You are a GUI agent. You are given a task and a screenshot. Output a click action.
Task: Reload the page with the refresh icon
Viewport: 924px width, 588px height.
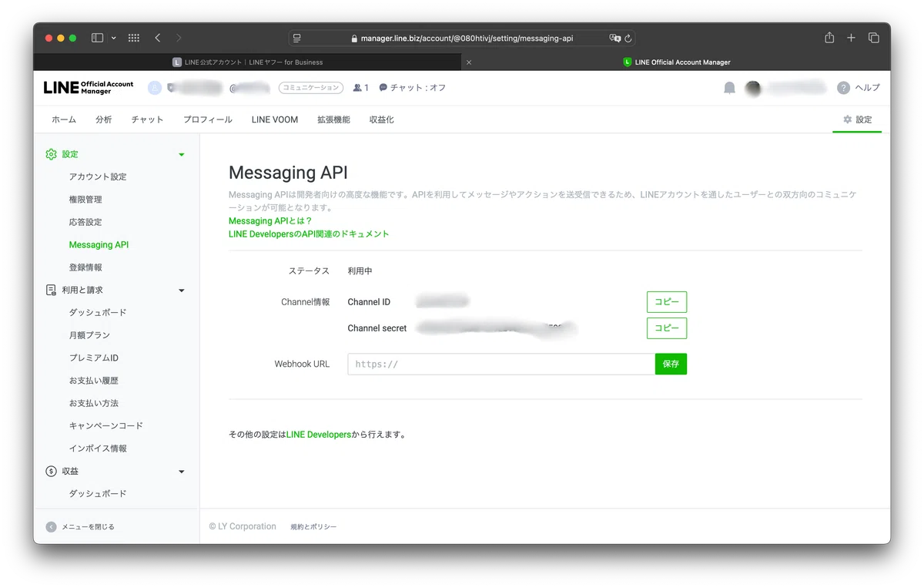(x=628, y=38)
